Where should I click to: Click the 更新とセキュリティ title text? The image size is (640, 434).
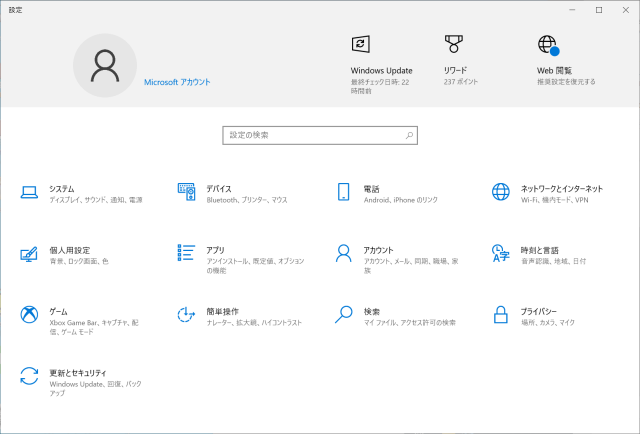pos(78,373)
